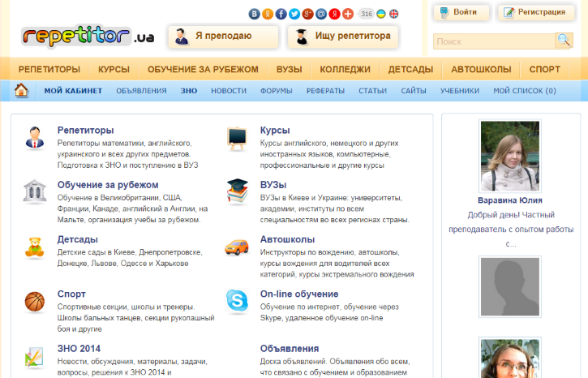
Task: Open the Курсы heading link
Action: point(275,130)
